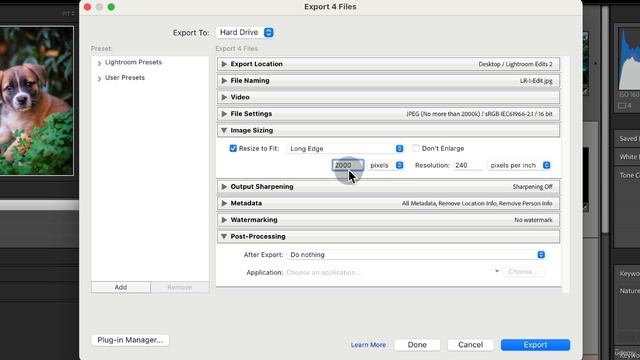640x360 pixels.
Task: Expand the File Naming section
Action: tap(224, 81)
